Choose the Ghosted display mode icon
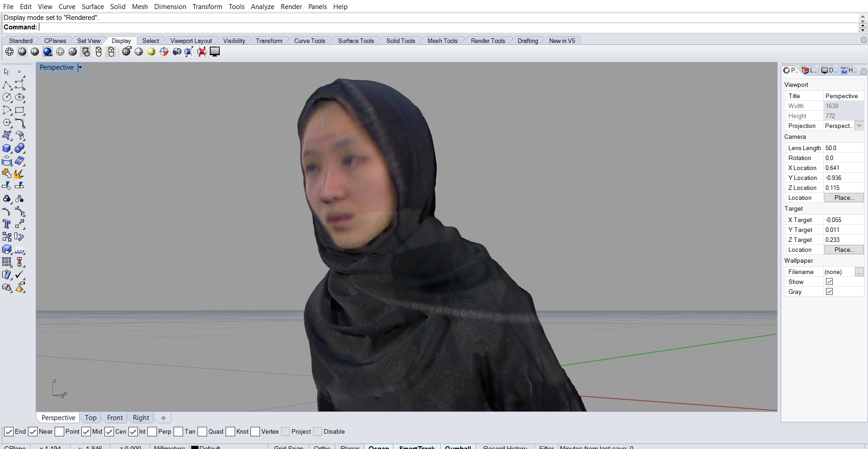 60,52
